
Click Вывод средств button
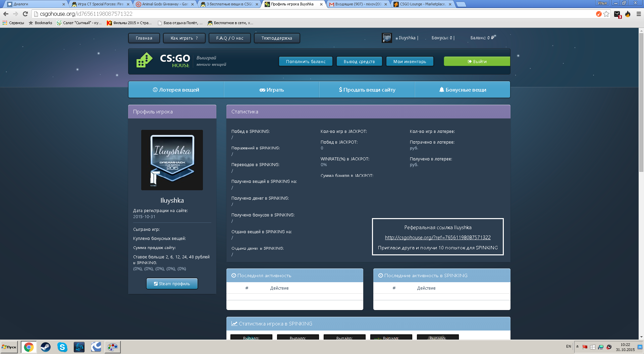[359, 61]
